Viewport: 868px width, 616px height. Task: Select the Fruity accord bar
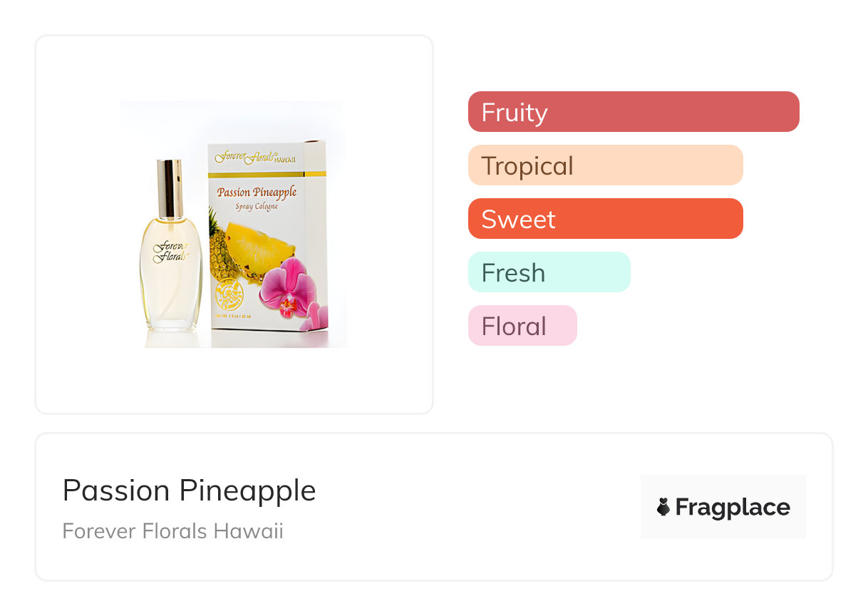click(634, 112)
